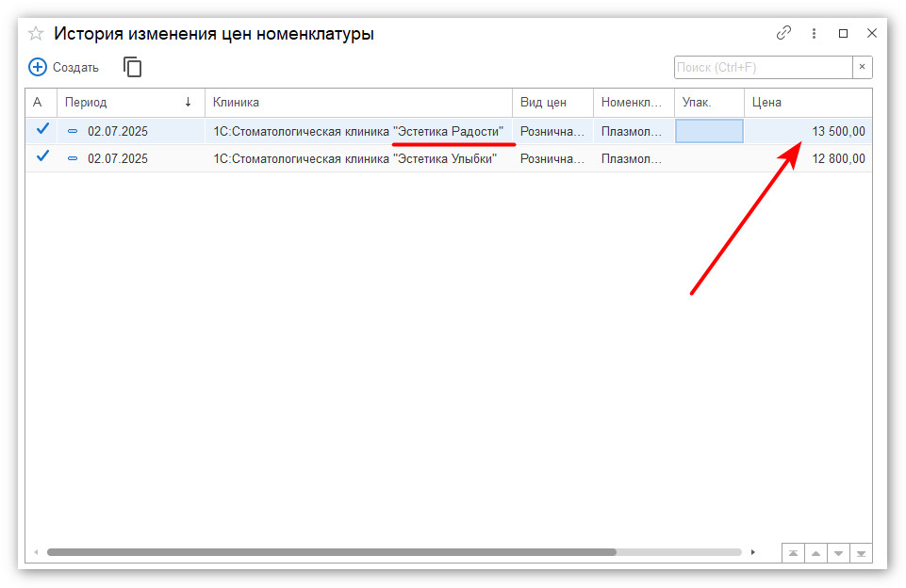Click the Клиника column header
The height and width of the screenshot is (588, 906).
358,102
